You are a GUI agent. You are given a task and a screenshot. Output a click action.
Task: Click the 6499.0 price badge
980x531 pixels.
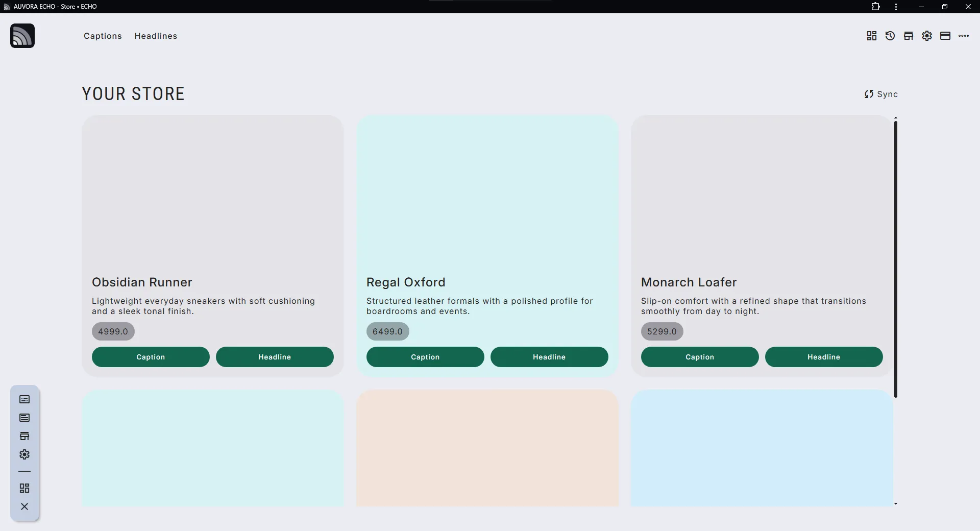pos(388,331)
